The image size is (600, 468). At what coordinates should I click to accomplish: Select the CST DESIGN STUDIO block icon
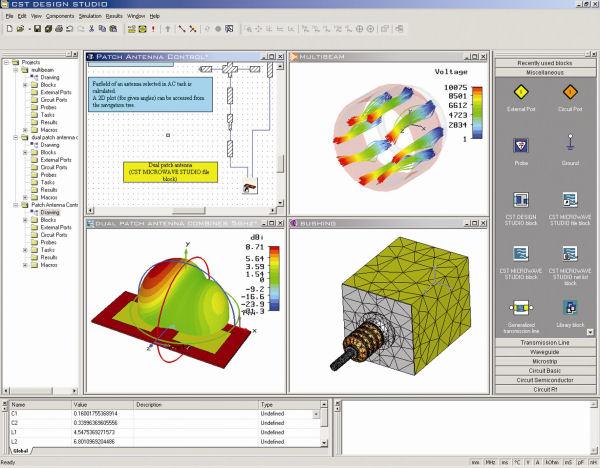(x=519, y=201)
